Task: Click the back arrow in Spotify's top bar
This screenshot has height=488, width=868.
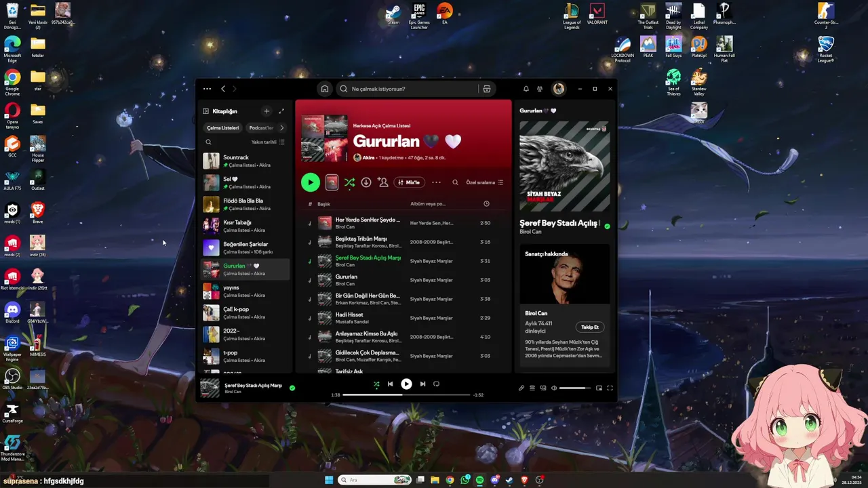Action: (x=223, y=89)
